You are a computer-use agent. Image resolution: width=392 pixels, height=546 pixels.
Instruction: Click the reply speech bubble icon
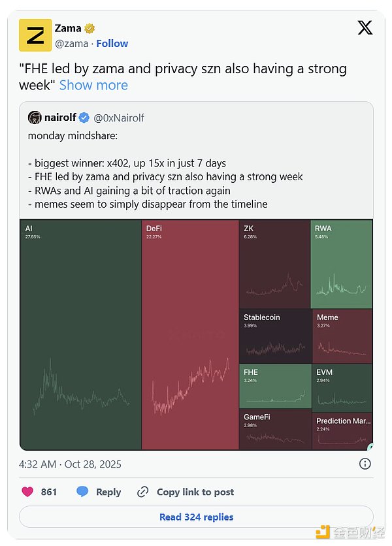(x=82, y=492)
